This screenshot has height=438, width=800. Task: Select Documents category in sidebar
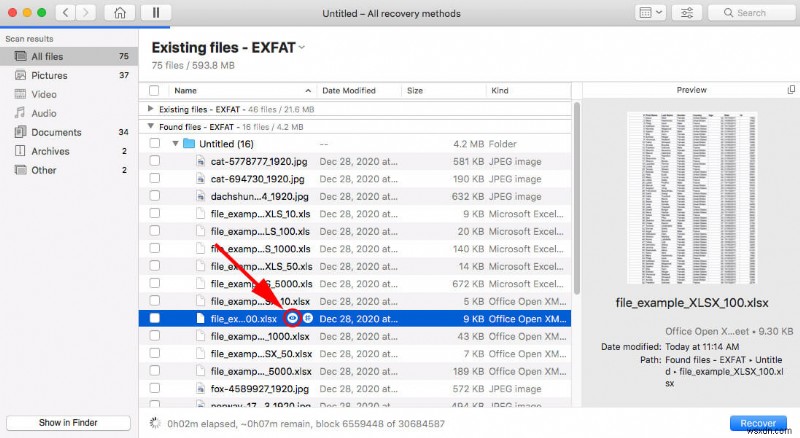(x=69, y=132)
